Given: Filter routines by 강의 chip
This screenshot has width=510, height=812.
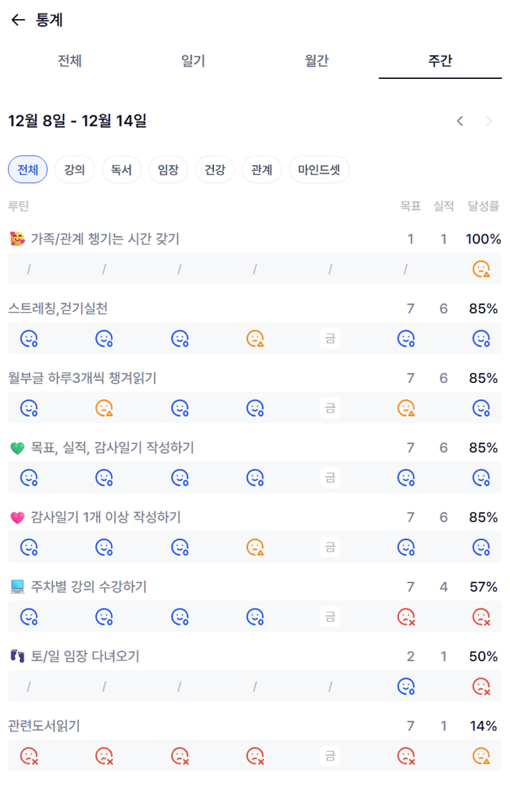Looking at the screenshot, I should [x=75, y=170].
